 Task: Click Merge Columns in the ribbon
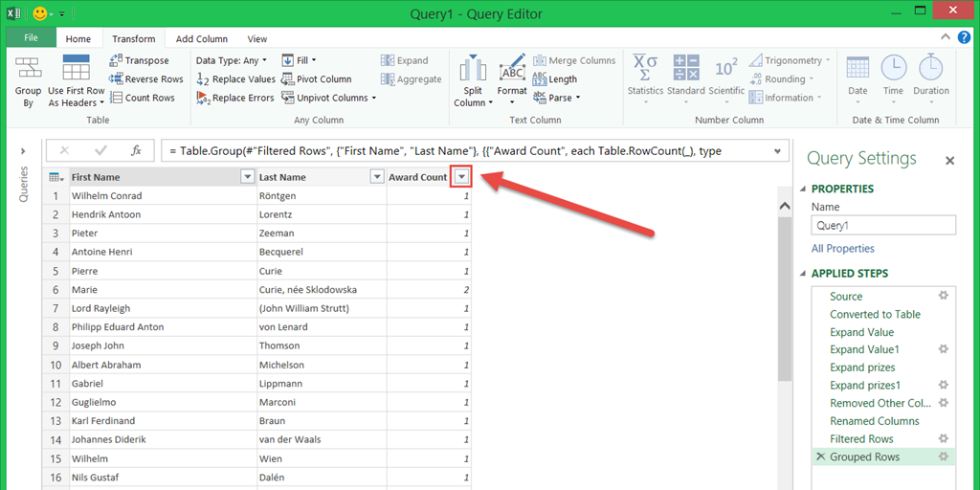tap(574, 60)
